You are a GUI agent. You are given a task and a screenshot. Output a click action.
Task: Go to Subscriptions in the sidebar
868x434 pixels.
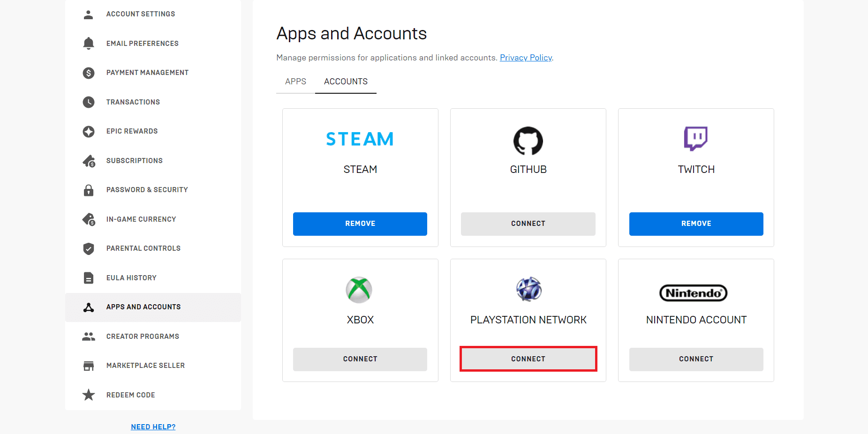point(134,161)
